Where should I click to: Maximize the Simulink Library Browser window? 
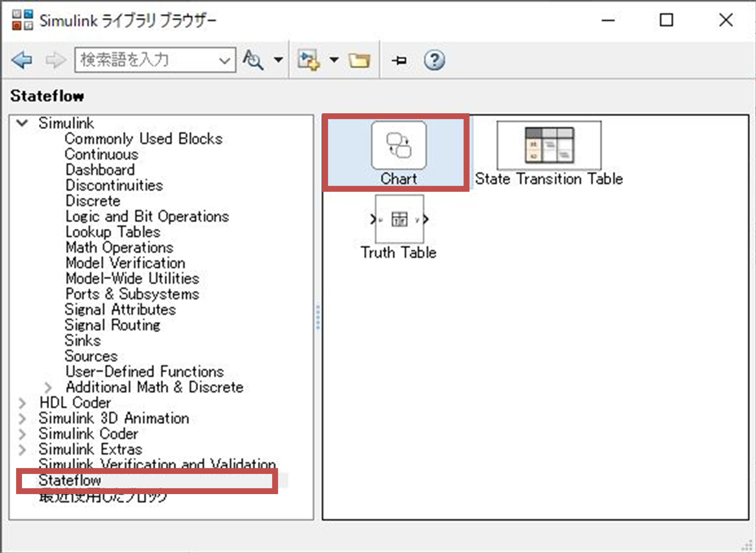coord(666,20)
